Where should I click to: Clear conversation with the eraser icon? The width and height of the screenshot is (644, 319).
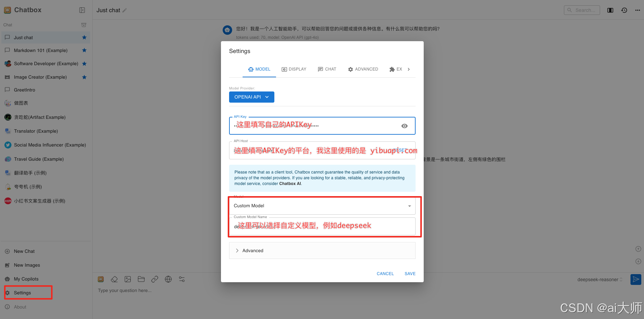point(114,279)
